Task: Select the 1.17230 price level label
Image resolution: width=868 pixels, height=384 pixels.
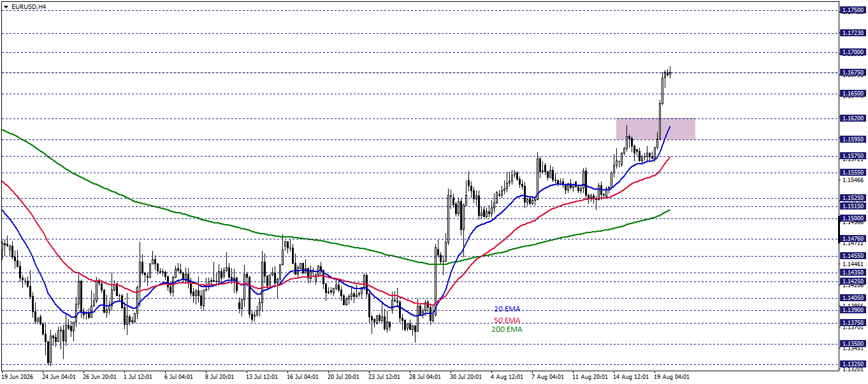Action: tap(853, 32)
